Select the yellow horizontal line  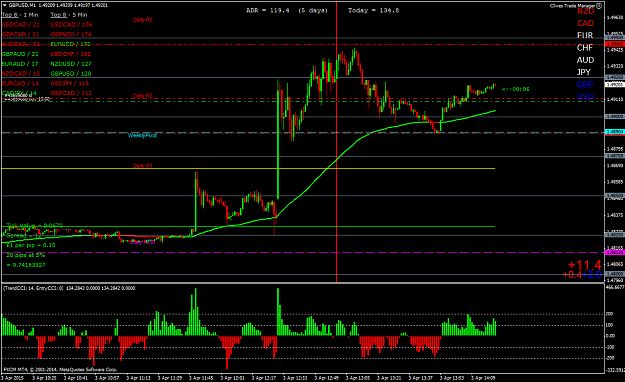[248, 169]
